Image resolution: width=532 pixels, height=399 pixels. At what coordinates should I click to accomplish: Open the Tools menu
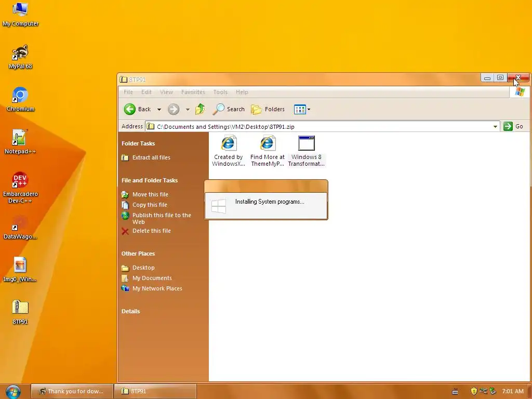point(220,92)
